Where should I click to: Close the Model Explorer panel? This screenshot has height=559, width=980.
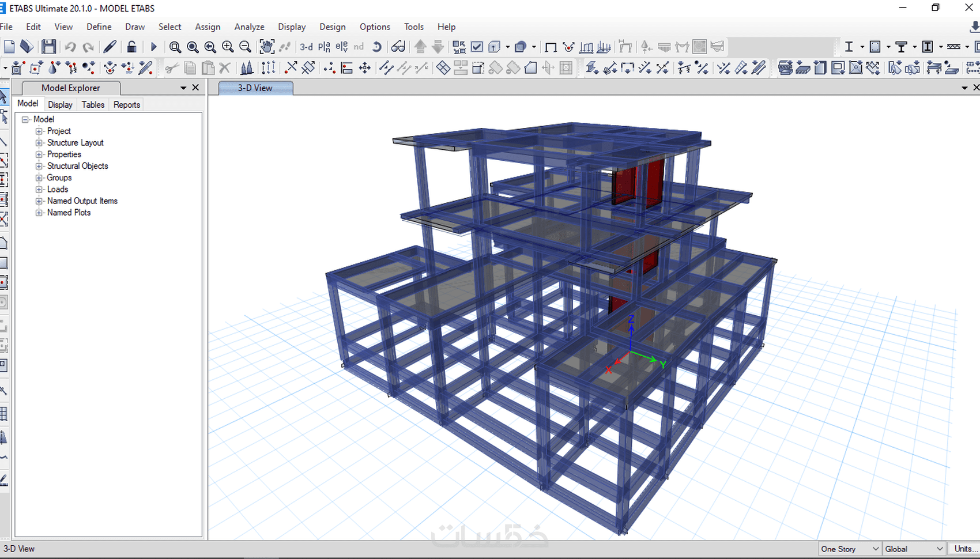(x=195, y=88)
